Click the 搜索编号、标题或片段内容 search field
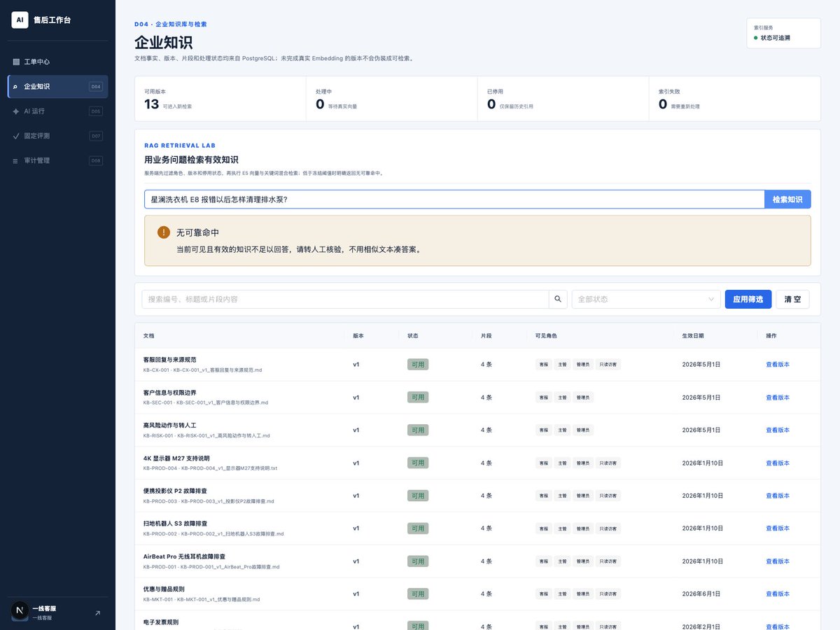Viewport: 840px width, 630px height. point(345,299)
